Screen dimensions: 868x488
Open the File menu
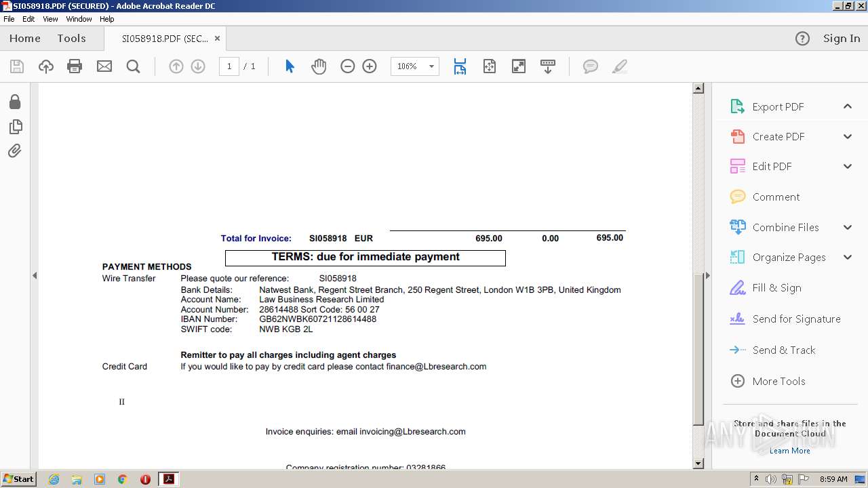click(x=9, y=19)
